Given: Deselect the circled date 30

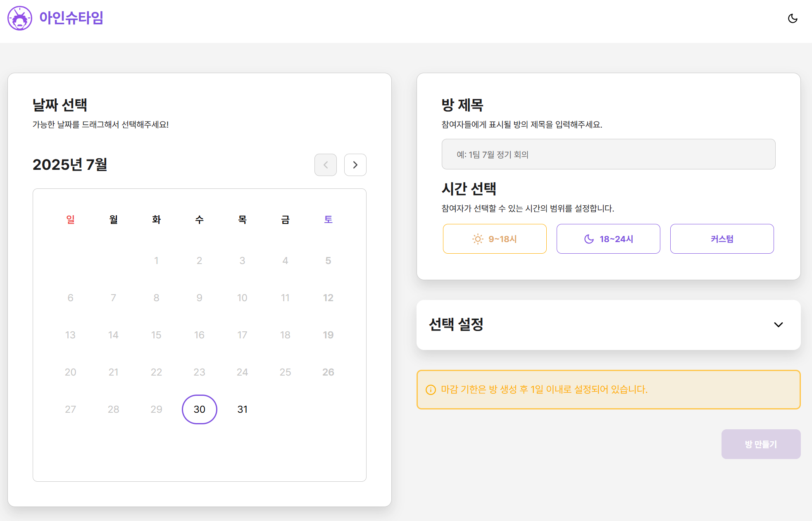Looking at the screenshot, I should (199, 409).
